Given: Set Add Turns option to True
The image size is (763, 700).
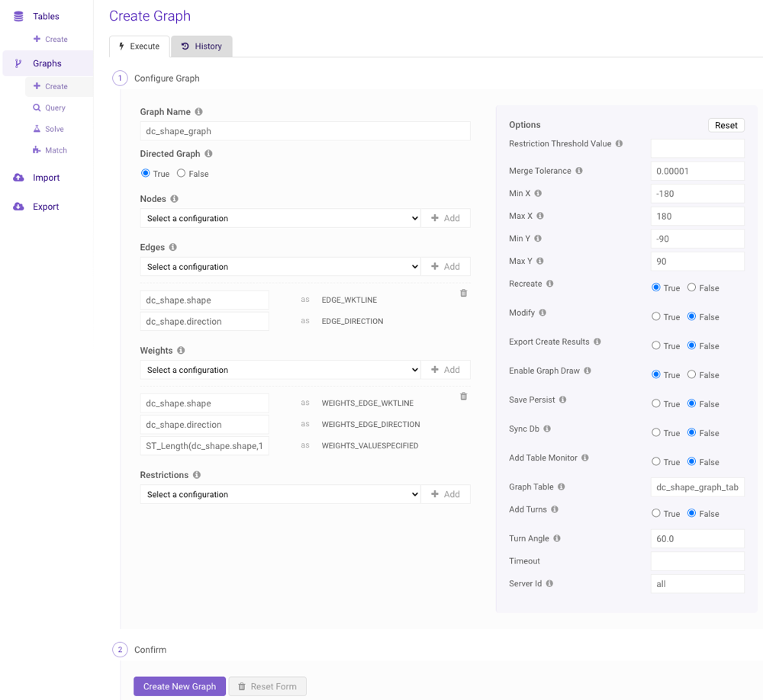Looking at the screenshot, I should (655, 513).
